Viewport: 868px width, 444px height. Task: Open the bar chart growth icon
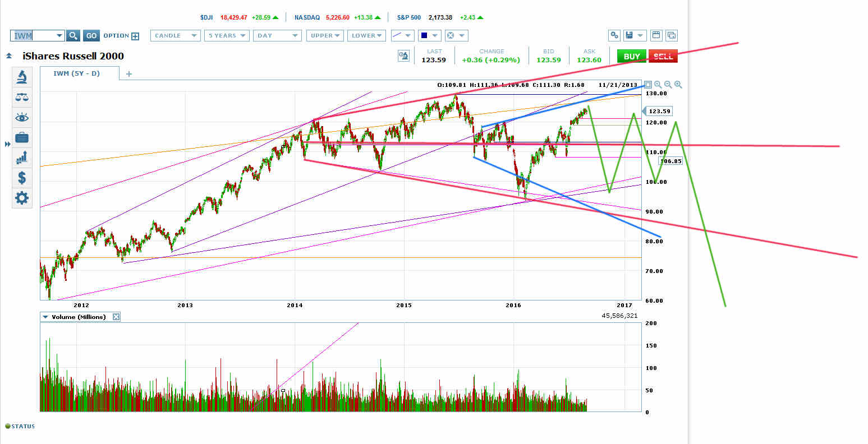pyautogui.click(x=22, y=158)
